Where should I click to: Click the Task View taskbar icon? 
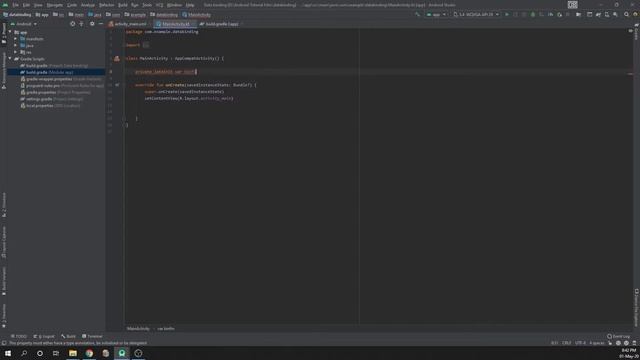click(56, 353)
